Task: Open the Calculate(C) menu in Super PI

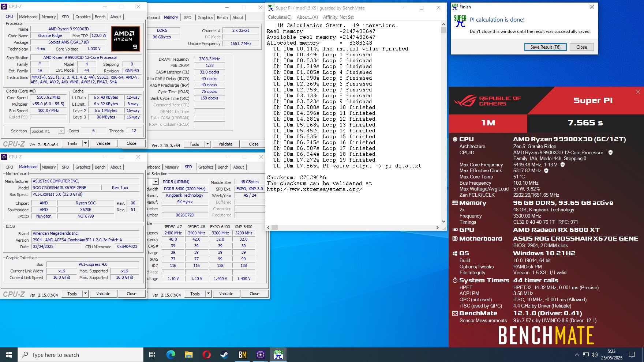Action: [x=280, y=17]
